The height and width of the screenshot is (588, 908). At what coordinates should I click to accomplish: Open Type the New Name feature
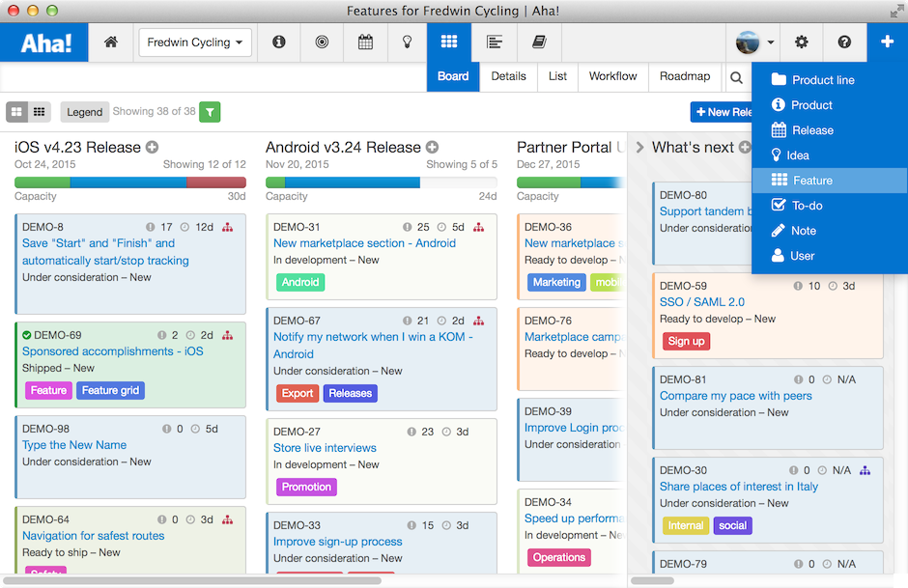point(74,445)
